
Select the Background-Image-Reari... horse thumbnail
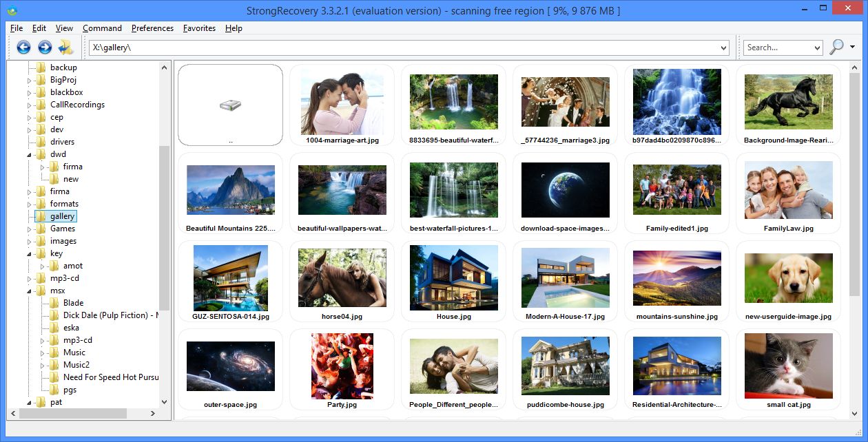pos(789,105)
